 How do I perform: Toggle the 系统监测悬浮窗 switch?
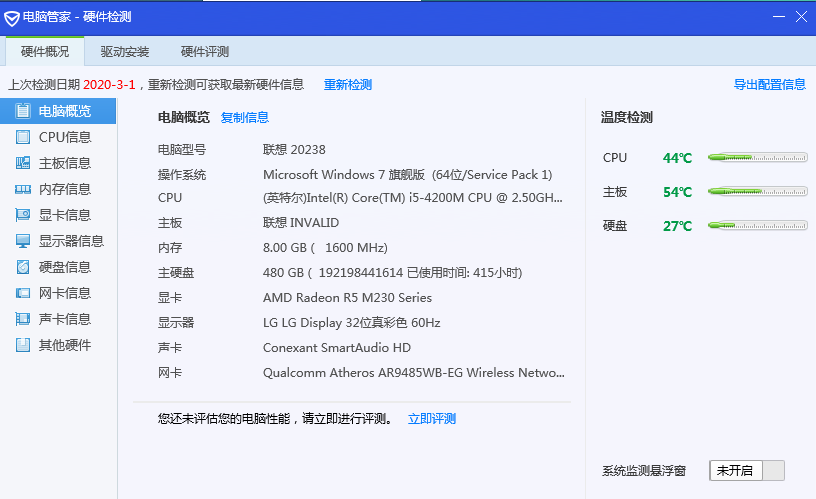[x=747, y=470]
